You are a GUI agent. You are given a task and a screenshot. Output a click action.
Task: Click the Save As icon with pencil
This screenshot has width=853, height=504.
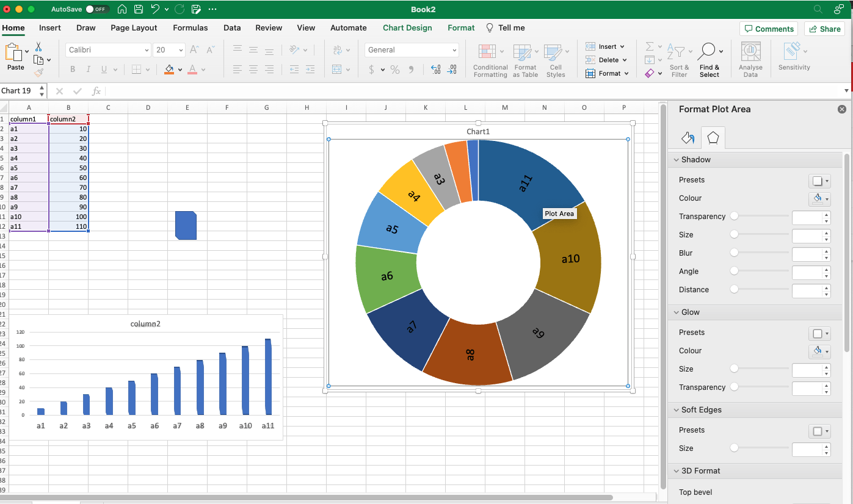[x=196, y=9]
